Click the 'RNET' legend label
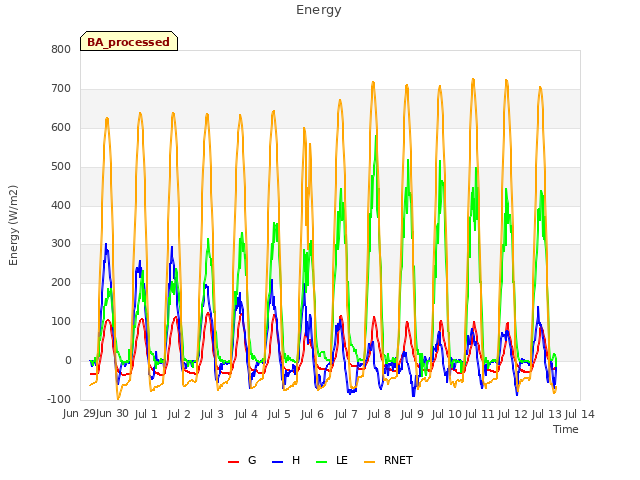This screenshot has height=480, width=640. 398,460
